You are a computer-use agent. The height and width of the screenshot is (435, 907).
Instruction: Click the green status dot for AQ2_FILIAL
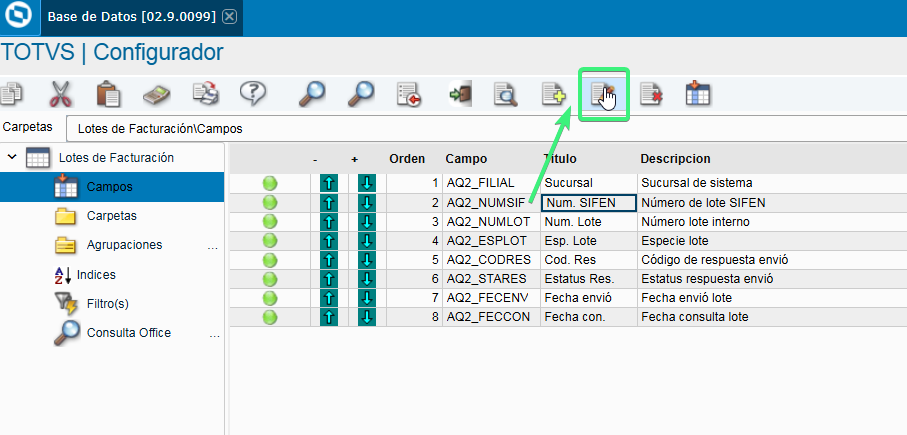click(270, 183)
